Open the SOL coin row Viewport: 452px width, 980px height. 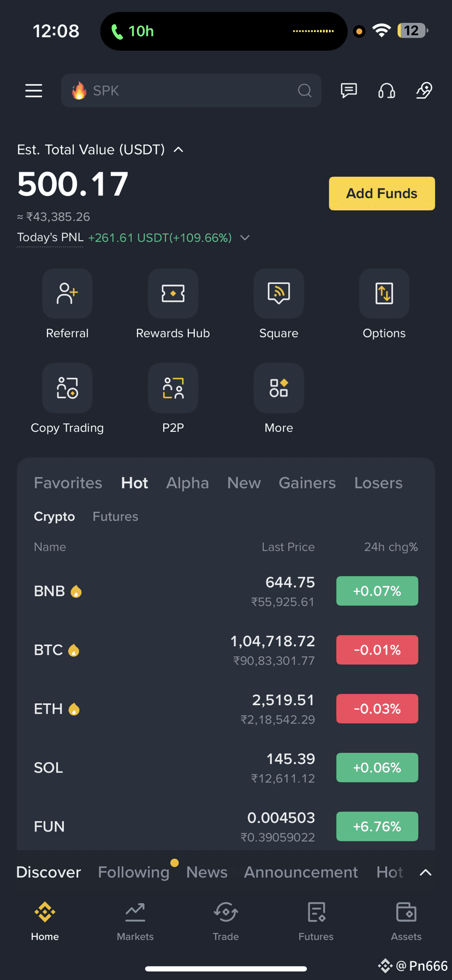tap(226, 768)
